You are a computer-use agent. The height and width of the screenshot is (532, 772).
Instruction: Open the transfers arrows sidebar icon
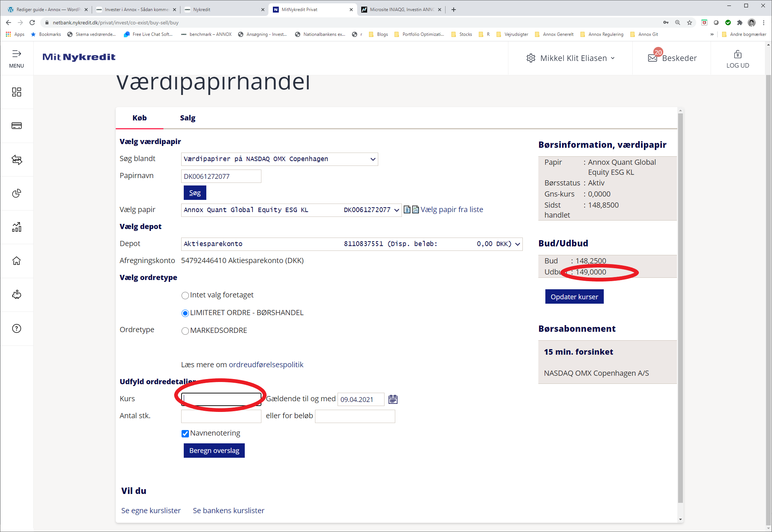point(17,160)
